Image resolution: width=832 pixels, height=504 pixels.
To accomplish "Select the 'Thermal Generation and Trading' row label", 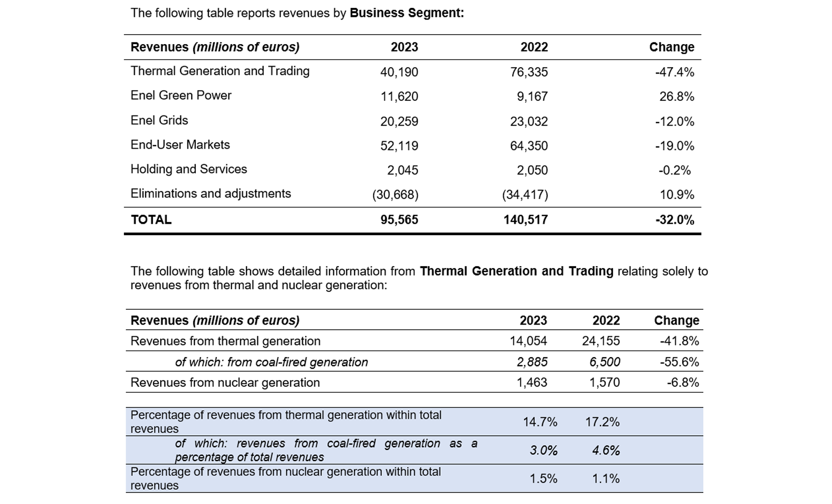I will tap(220, 71).
